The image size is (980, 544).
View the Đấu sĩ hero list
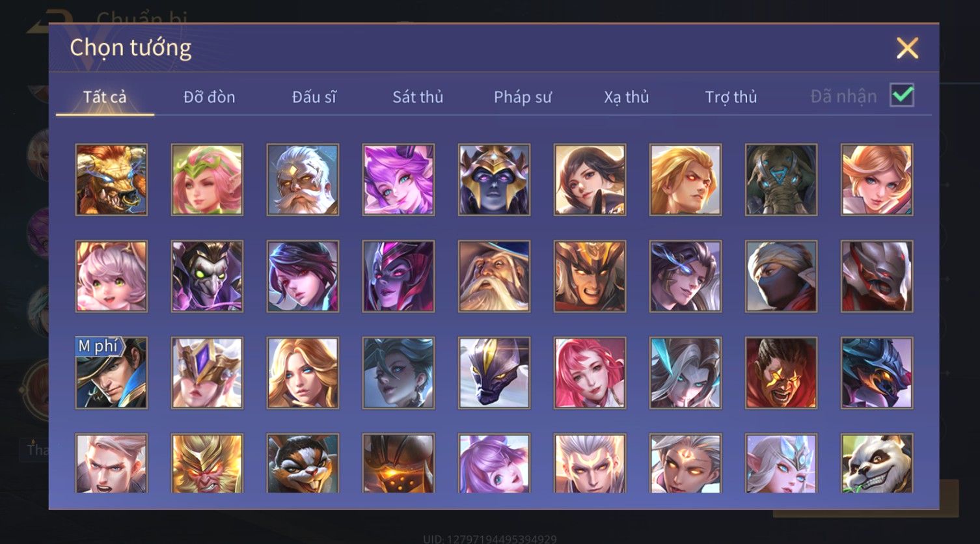[x=314, y=97]
